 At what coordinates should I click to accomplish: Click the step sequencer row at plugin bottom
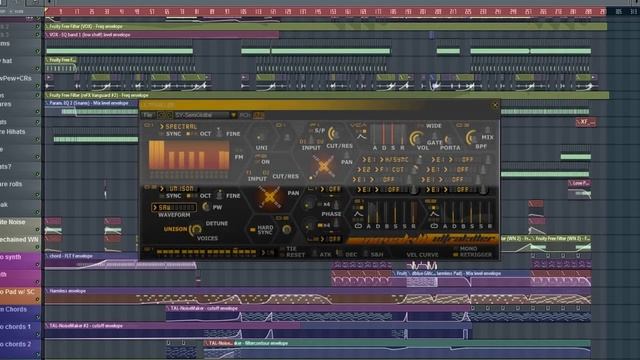[x=206, y=252]
